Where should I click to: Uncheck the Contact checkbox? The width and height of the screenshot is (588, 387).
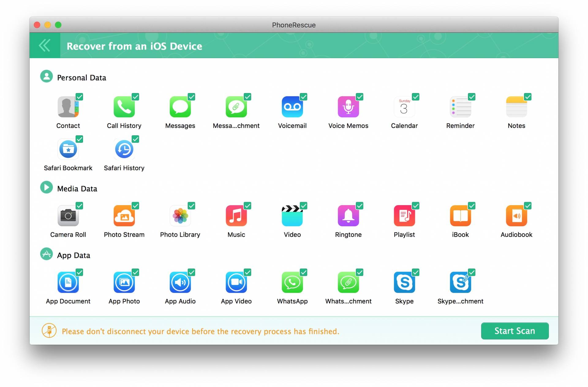[79, 97]
